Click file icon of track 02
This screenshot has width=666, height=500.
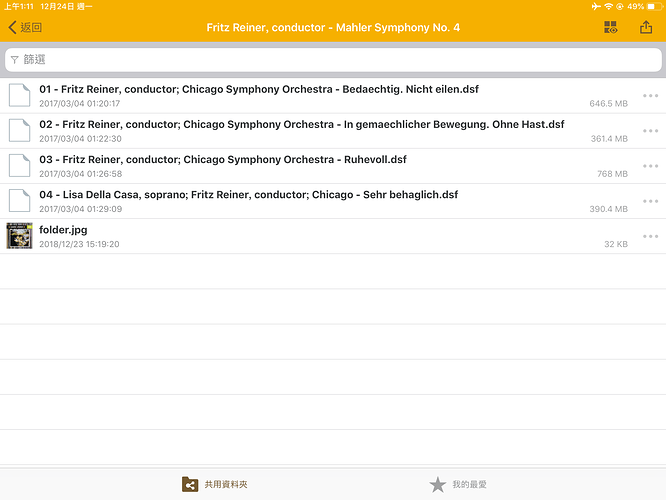click(20, 130)
